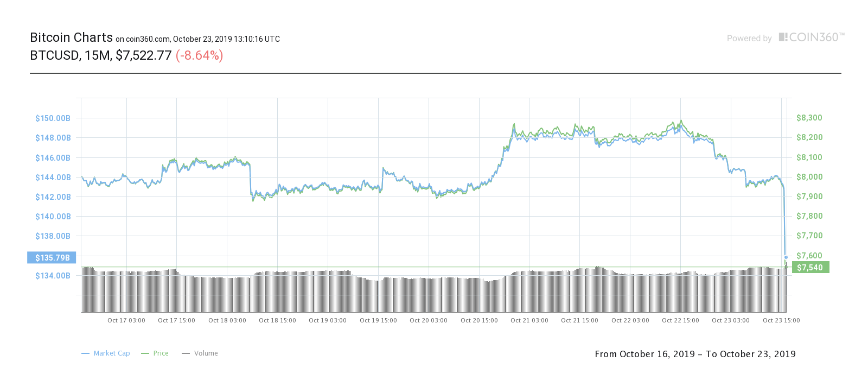This screenshot has width=868, height=380.
Task: Select the BTCUSD, 15M price heading
Action: 100,55
